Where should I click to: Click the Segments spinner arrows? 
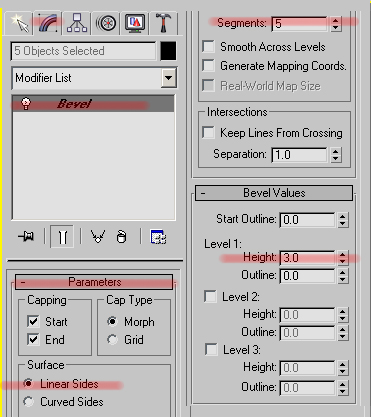(336, 24)
